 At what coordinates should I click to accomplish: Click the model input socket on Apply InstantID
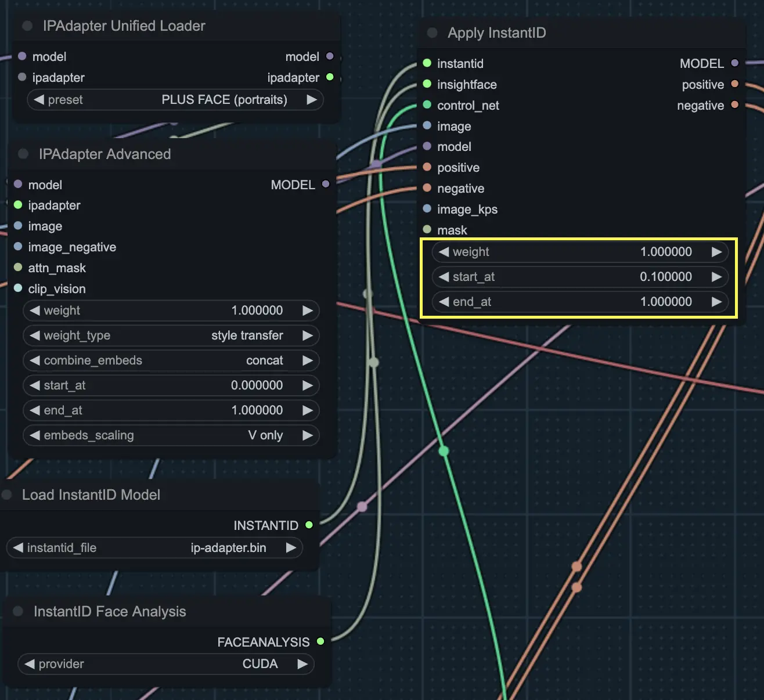pyautogui.click(x=427, y=146)
